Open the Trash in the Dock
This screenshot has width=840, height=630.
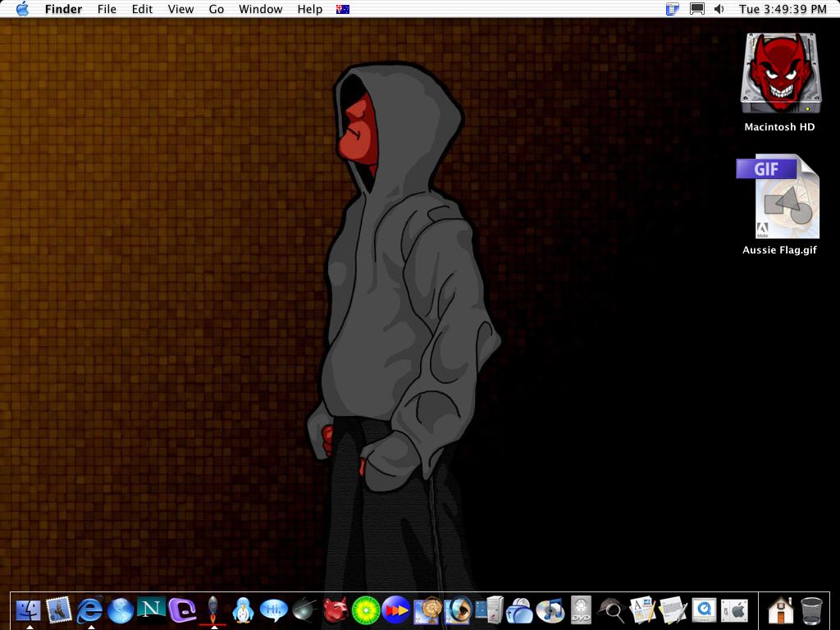[x=811, y=610]
